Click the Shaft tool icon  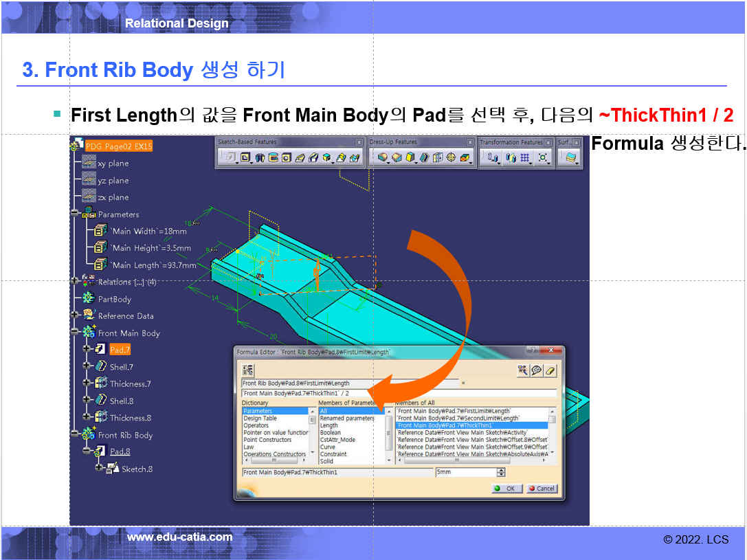click(259, 158)
